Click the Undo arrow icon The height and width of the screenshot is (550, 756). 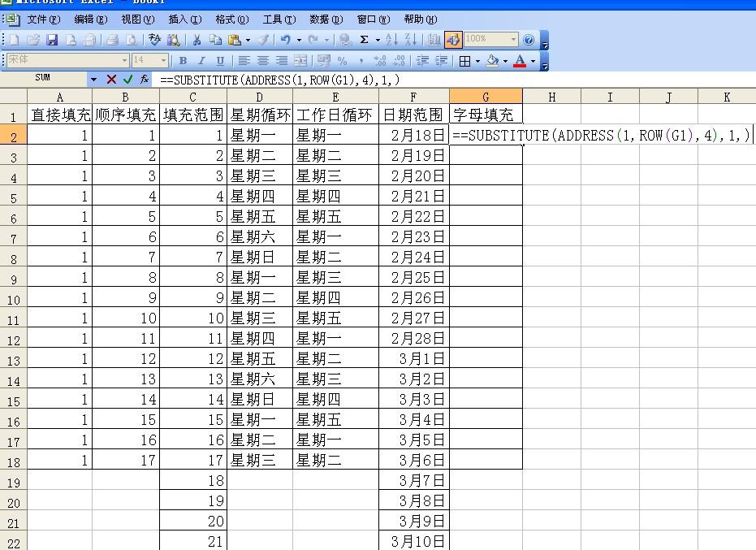pyautogui.click(x=286, y=40)
